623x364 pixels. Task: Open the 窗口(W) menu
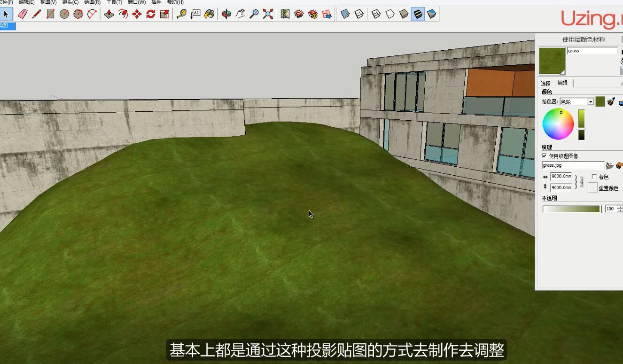137,2
